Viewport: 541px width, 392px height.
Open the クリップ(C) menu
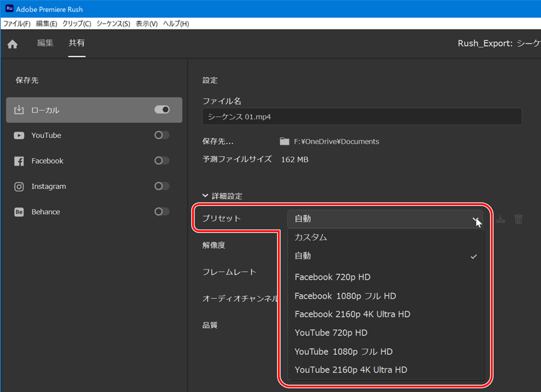pos(77,24)
